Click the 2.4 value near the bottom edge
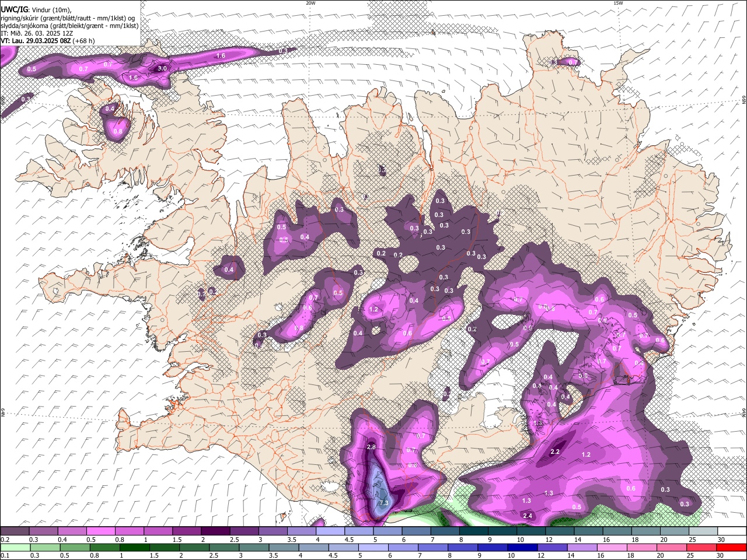The height and width of the screenshot is (560, 747). tap(528, 516)
